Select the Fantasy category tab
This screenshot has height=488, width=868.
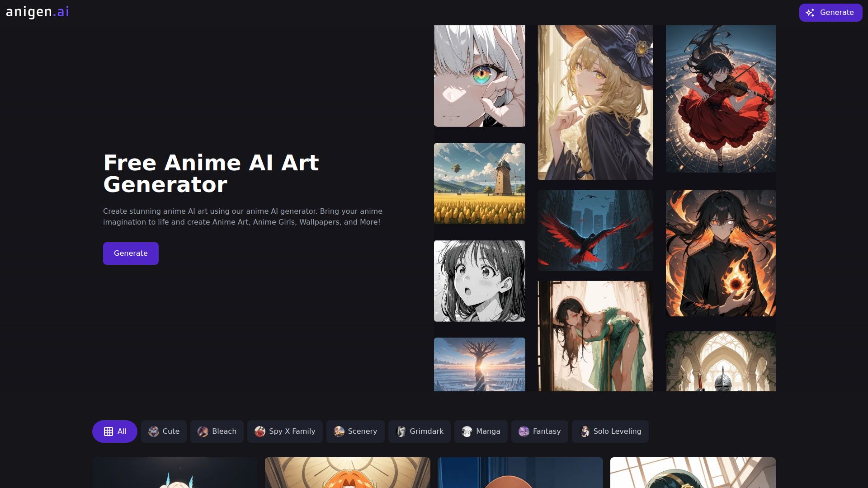pos(539,432)
